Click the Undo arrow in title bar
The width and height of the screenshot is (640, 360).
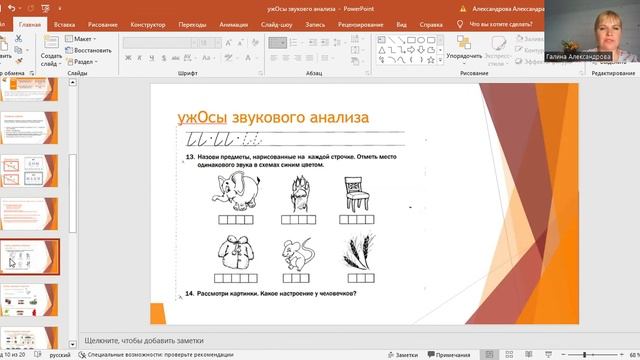point(11,8)
